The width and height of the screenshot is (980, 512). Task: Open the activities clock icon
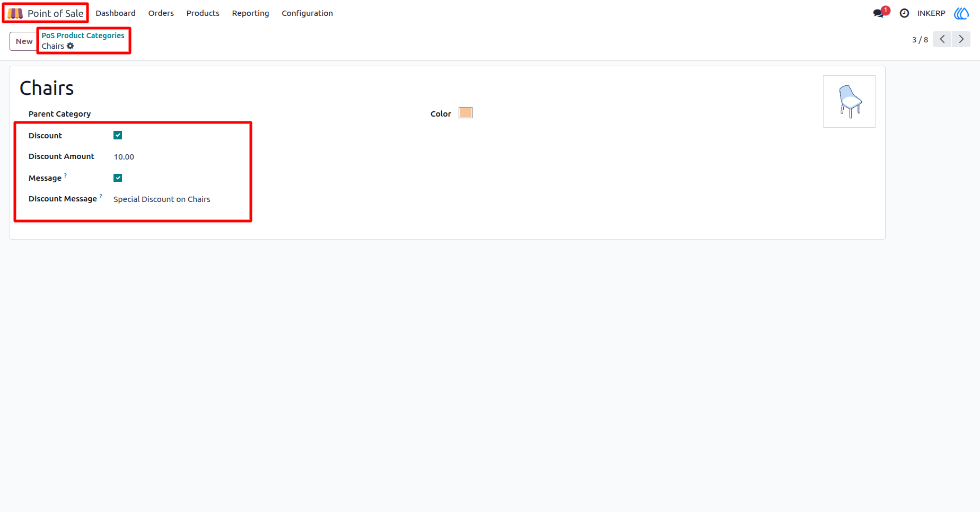(905, 13)
